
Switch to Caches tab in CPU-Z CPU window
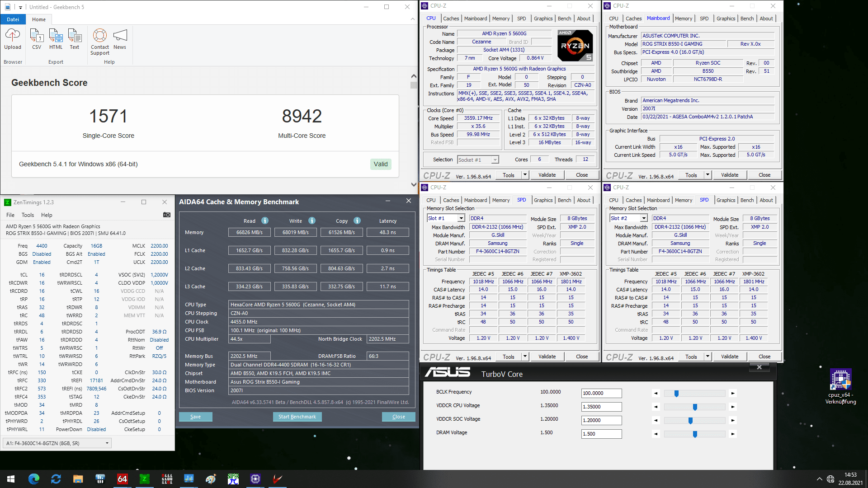(x=451, y=19)
